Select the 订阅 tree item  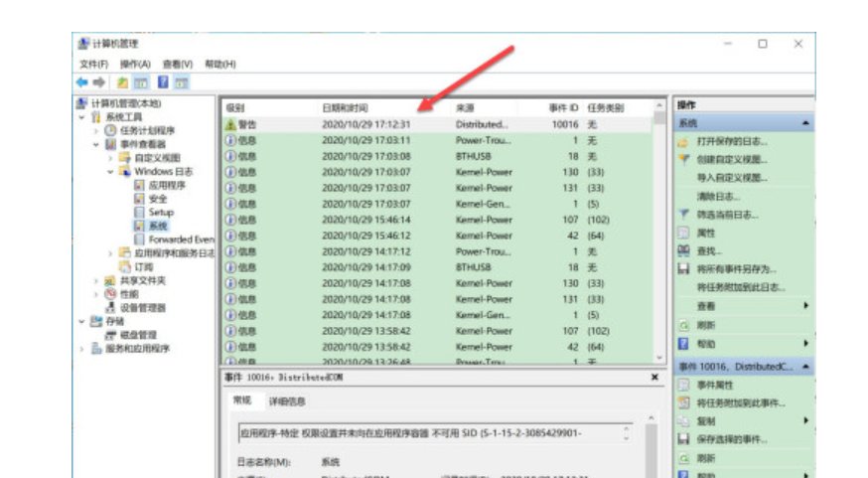coord(143,267)
